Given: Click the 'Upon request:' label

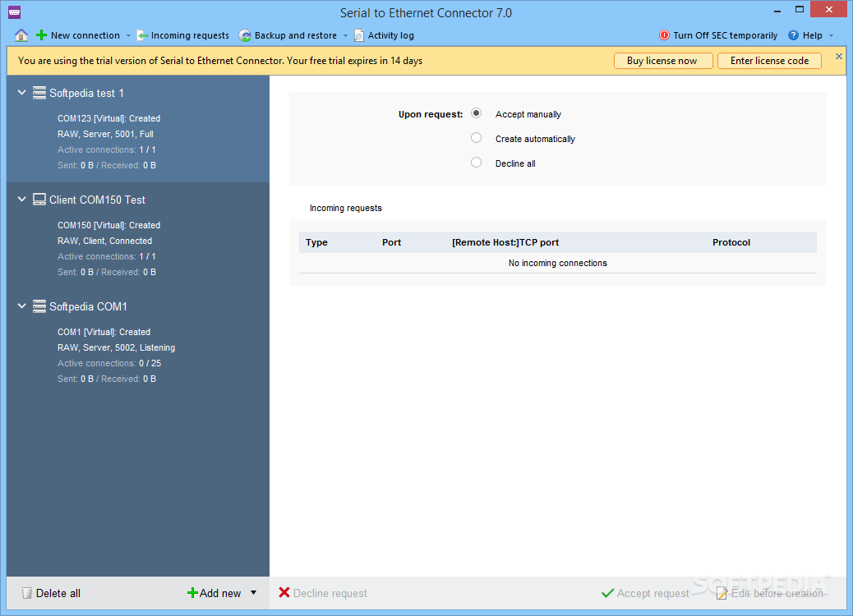Looking at the screenshot, I should [x=431, y=114].
